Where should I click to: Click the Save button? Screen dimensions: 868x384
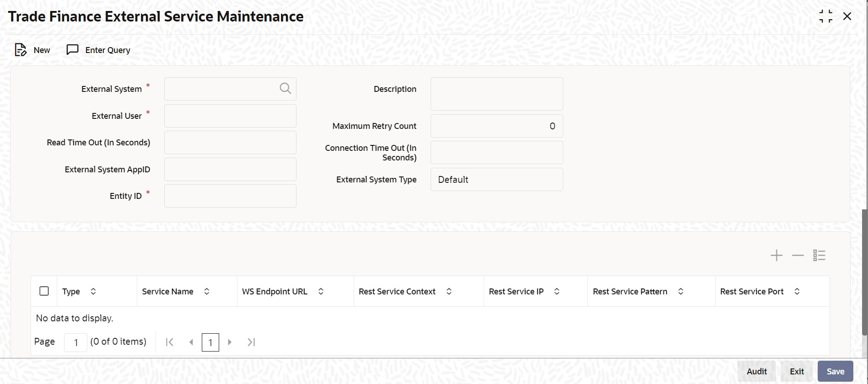[835, 371]
